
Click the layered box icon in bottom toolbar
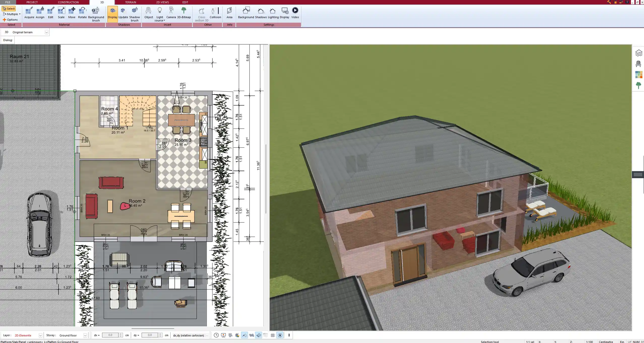click(x=237, y=335)
